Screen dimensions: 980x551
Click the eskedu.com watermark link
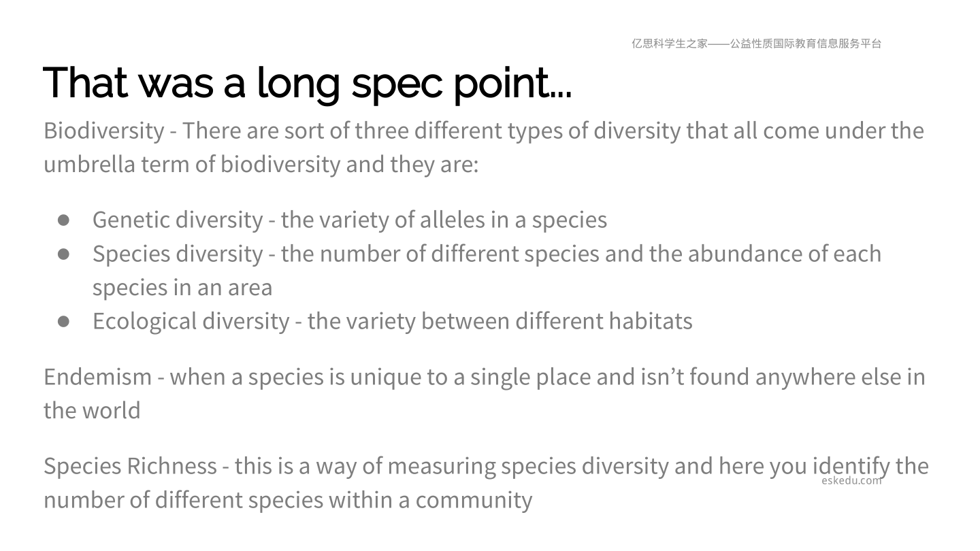(851, 480)
